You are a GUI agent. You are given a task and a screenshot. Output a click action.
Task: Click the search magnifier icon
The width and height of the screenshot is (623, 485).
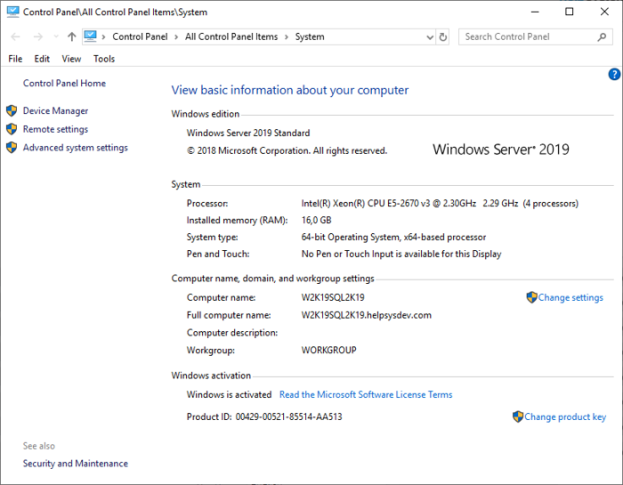[602, 37]
